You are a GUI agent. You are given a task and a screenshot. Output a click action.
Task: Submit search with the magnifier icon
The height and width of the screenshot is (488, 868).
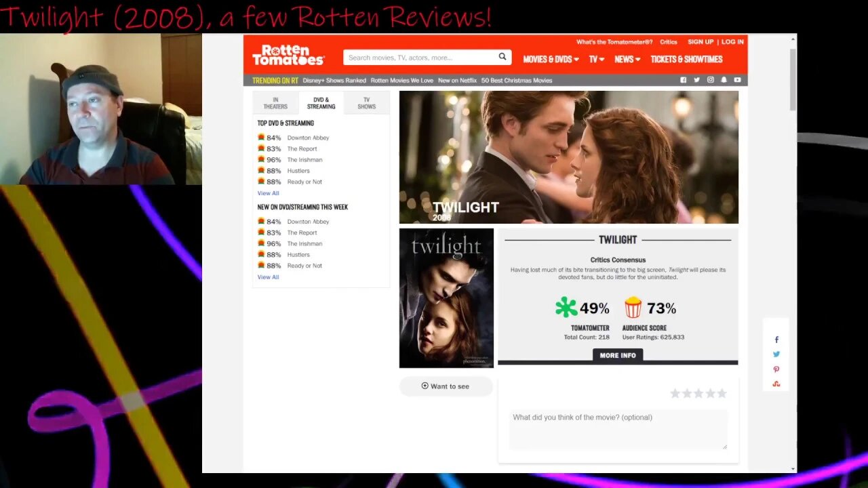tap(502, 57)
